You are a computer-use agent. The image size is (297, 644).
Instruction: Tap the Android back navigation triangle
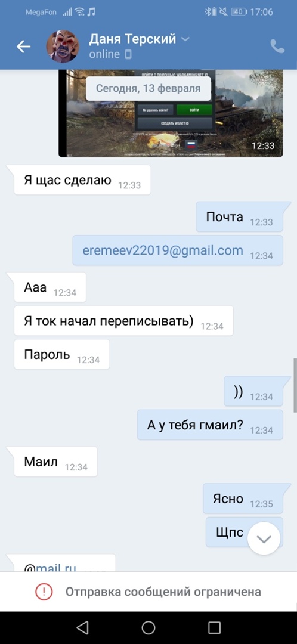[82, 627]
